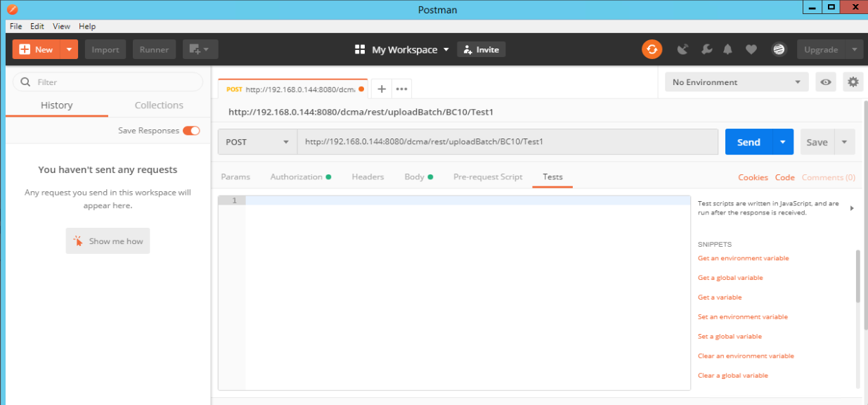
Task: Open the Body tab
Action: tap(418, 177)
